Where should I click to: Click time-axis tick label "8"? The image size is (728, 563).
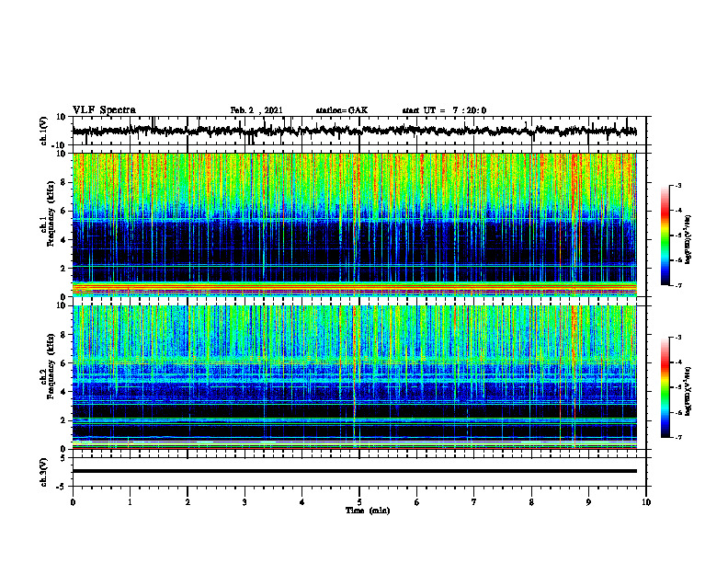click(531, 502)
